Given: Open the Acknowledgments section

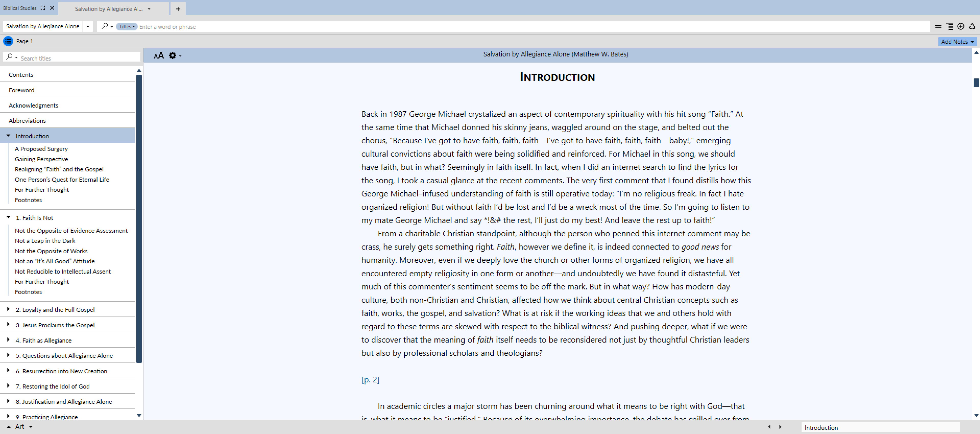Looking at the screenshot, I should [68, 105].
